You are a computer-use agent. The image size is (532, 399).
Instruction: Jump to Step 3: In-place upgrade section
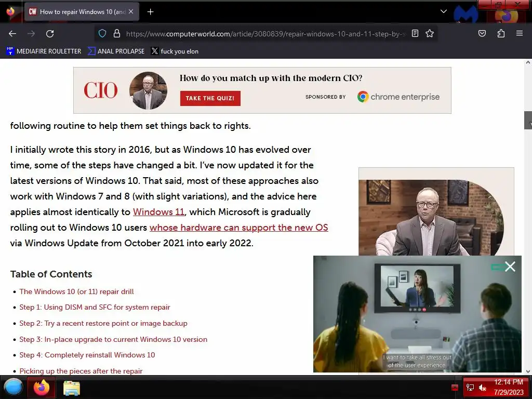(x=113, y=339)
